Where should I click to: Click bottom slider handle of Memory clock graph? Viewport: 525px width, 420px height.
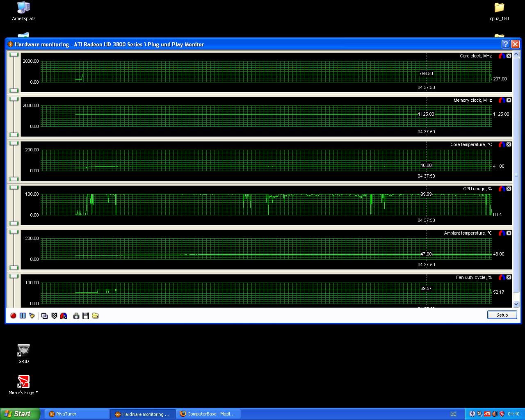(14, 135)
